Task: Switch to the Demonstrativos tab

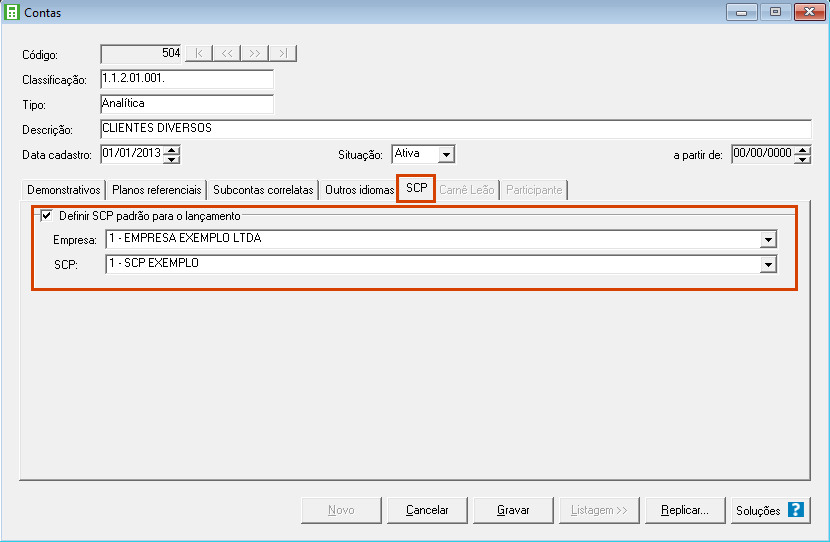Action: (x=64, y=190)
